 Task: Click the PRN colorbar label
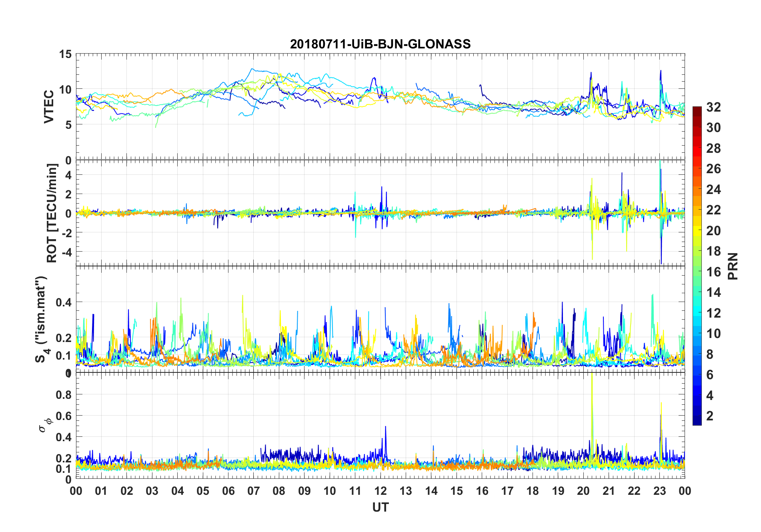coord(733,266)
